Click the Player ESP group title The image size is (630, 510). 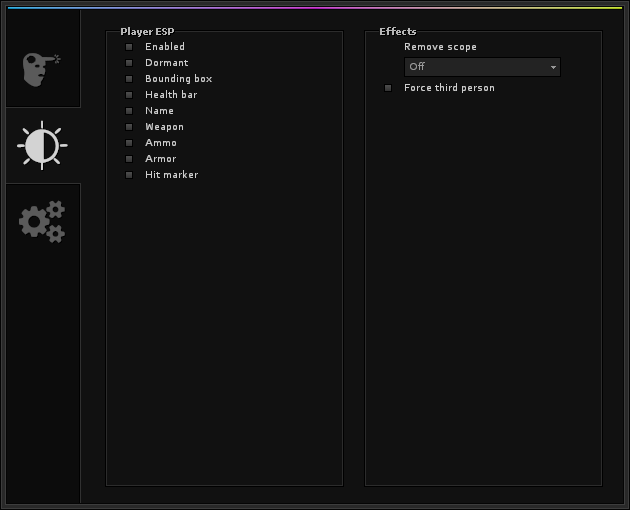(x=147, y=32)
